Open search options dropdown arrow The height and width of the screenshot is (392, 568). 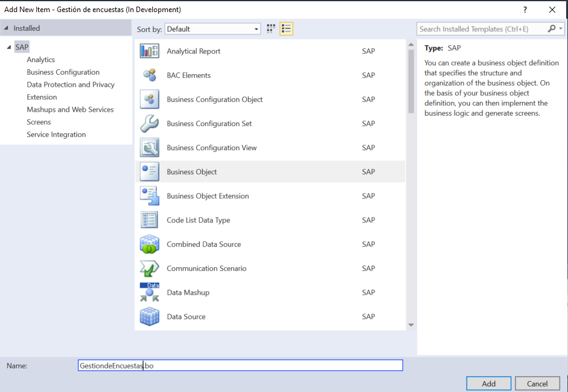point(561,28)
